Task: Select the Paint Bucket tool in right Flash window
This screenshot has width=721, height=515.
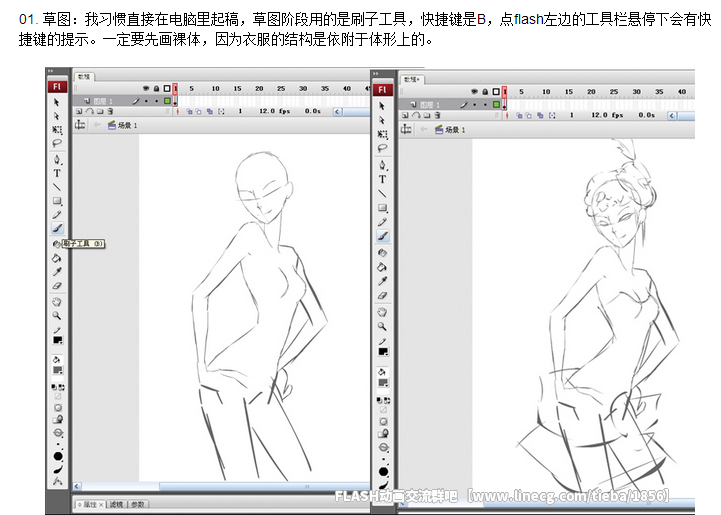Action: pyautogui.click(x=382, y=267)
